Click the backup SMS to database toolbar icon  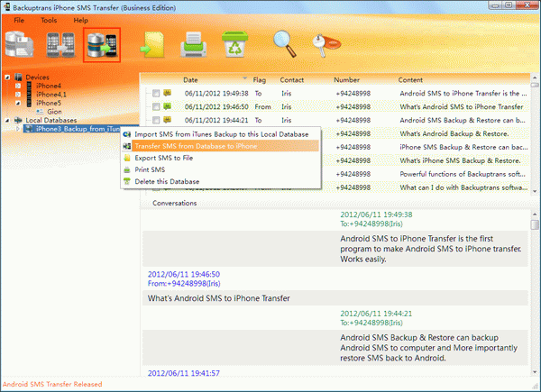coord(19,44)
